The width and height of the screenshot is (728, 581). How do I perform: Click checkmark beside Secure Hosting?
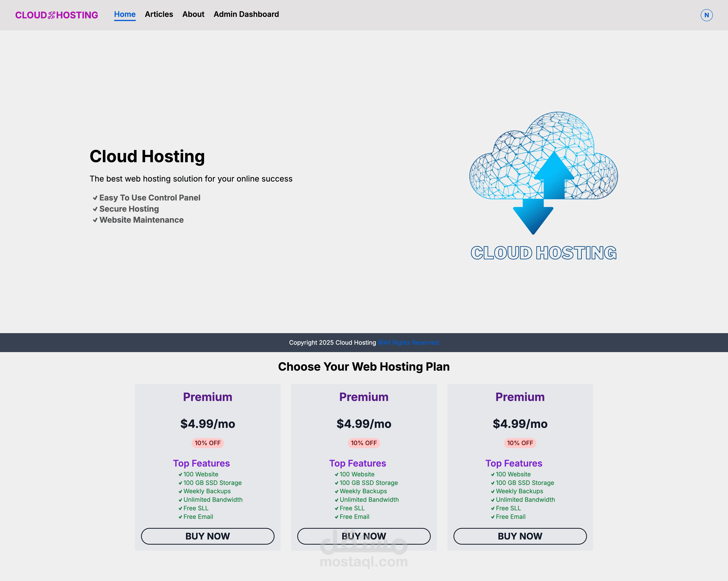click(95, 209)
